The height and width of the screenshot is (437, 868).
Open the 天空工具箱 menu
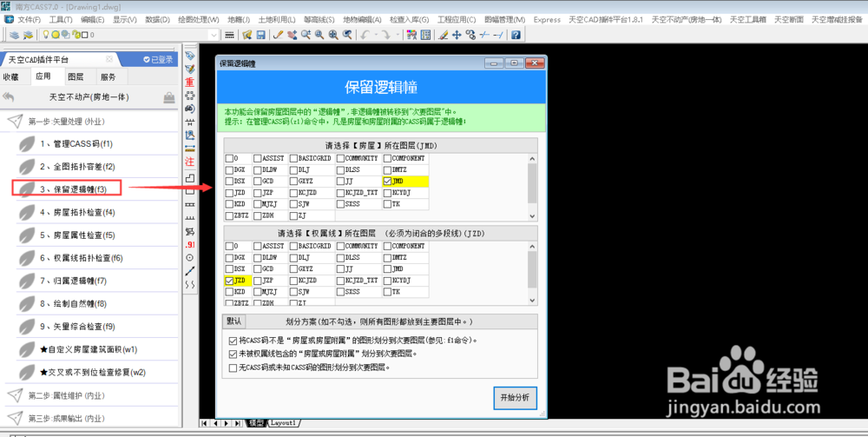pos(748,19)
